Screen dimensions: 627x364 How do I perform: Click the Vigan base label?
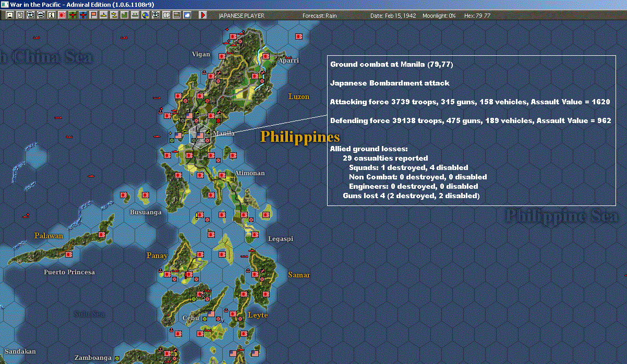pyautogui.click(x=201, y=54)
